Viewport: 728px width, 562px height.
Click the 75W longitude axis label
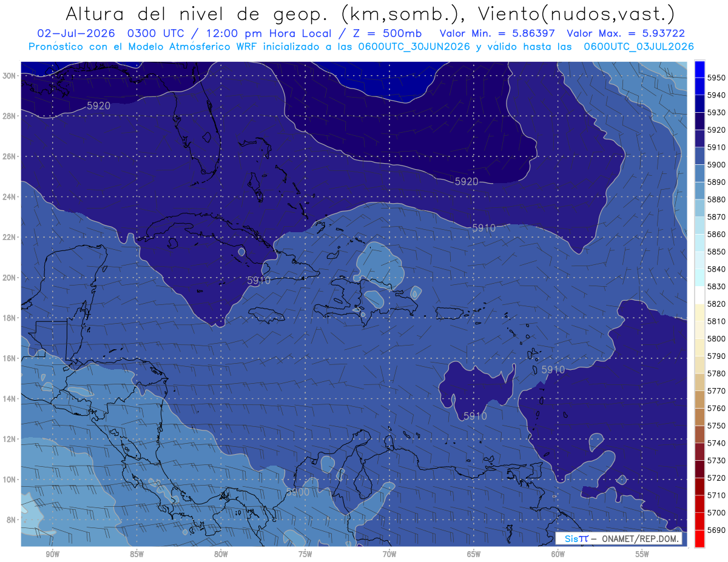point(305,554)
